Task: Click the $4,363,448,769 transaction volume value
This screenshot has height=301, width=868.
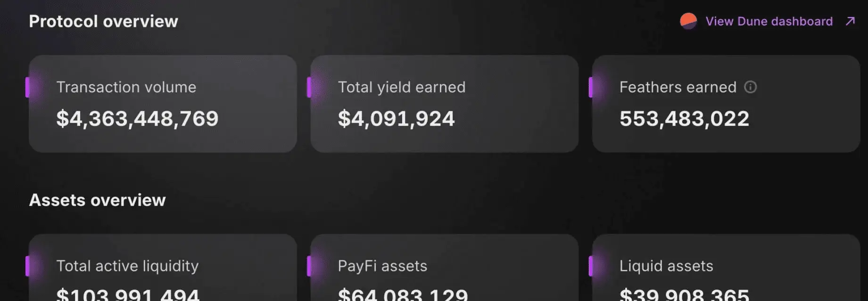Action: pyautogui.click(x=137, y=119)
